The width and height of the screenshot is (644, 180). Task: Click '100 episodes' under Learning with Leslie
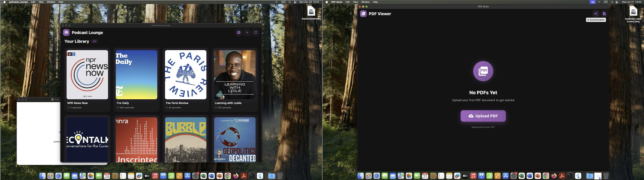point(225,108)
